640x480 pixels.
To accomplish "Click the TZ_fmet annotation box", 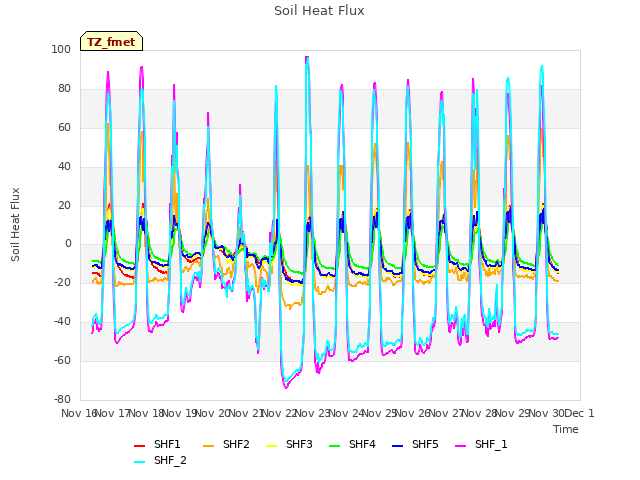I will pyautogui.click(x=111, y=42).
